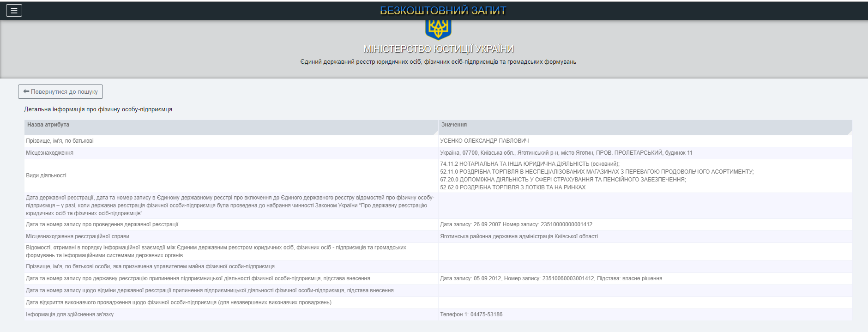Click the Види діяльності attribute label
Image resolution: width=868 pixels, height=332 pixels.
pos(46,175)
